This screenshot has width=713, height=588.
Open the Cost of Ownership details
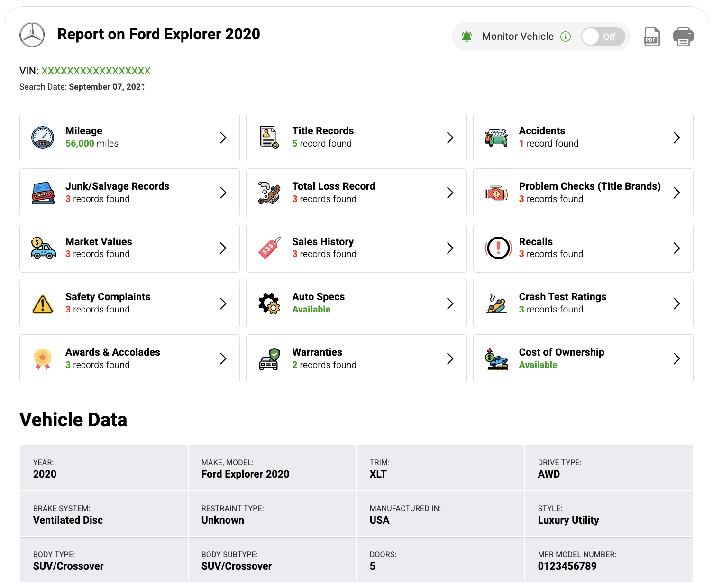677,358
